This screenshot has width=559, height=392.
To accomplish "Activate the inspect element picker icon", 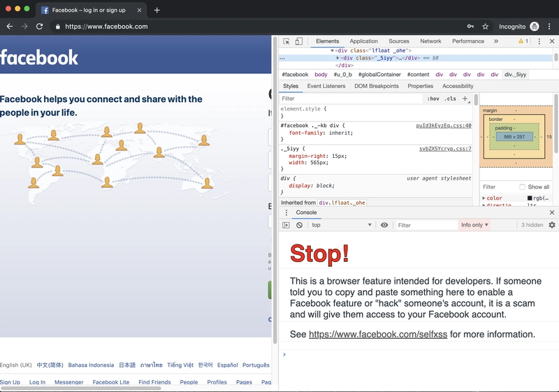I will click(x=286, y=41).
